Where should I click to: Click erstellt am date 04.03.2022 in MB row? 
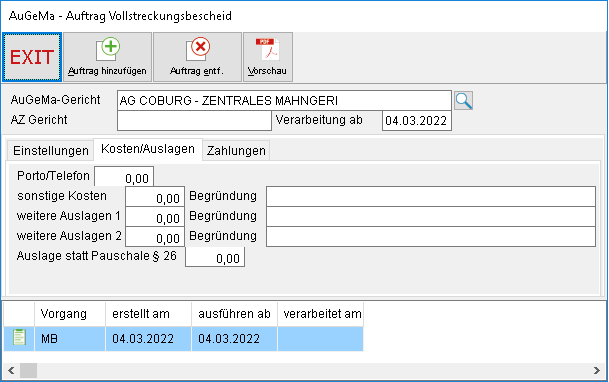[148, 339]
